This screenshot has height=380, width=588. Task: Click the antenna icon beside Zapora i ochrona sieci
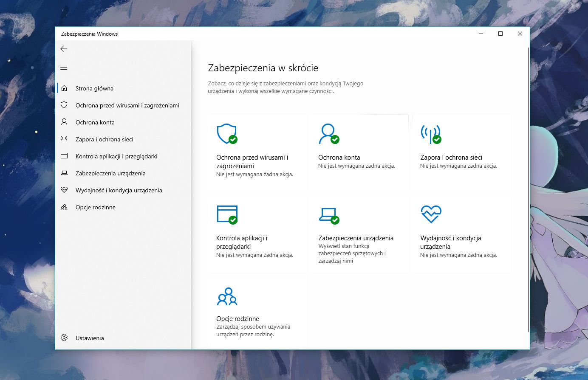(x=64, y=139)
